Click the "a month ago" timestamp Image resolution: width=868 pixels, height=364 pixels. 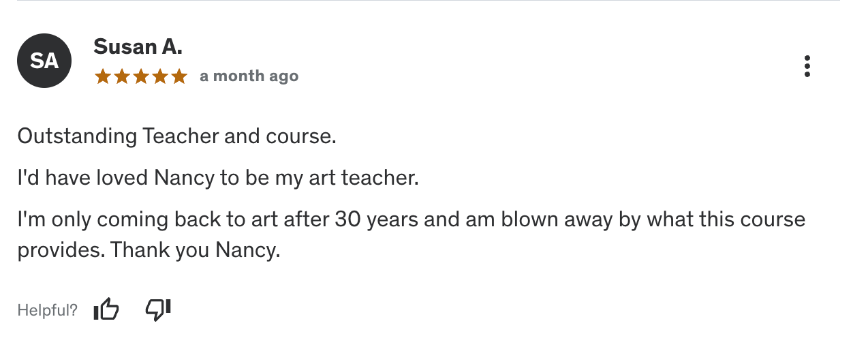point(249,76)
